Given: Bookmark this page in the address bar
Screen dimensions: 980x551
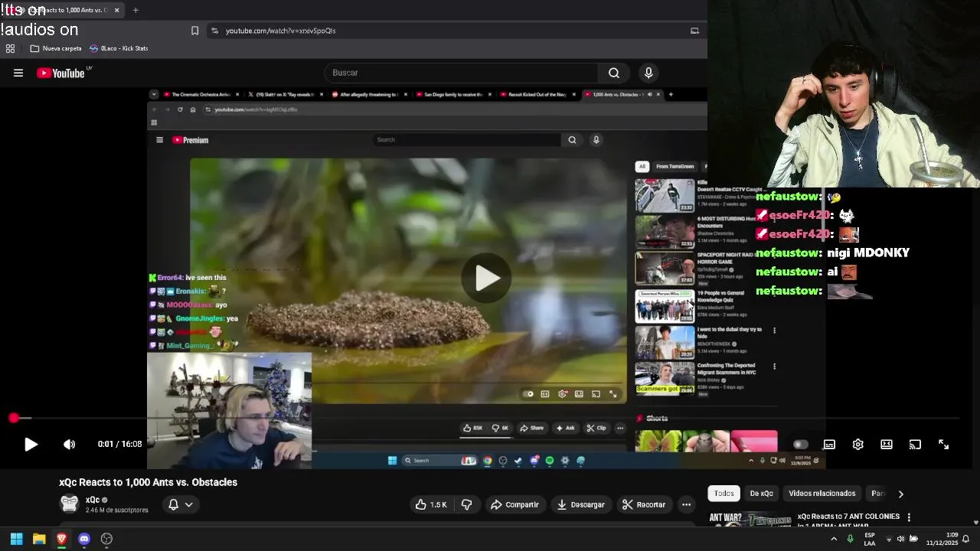Looking at the screenshot, I should (x=194, y=31).
